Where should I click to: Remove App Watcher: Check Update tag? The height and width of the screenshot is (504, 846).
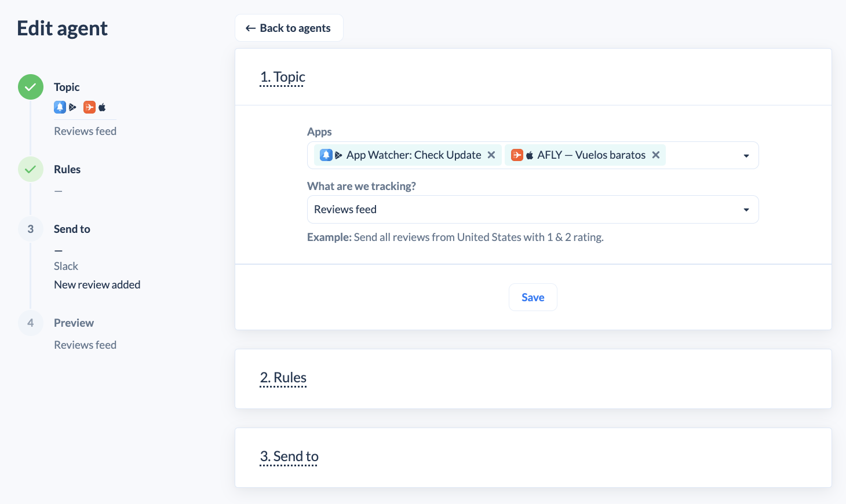click(491, 155)
